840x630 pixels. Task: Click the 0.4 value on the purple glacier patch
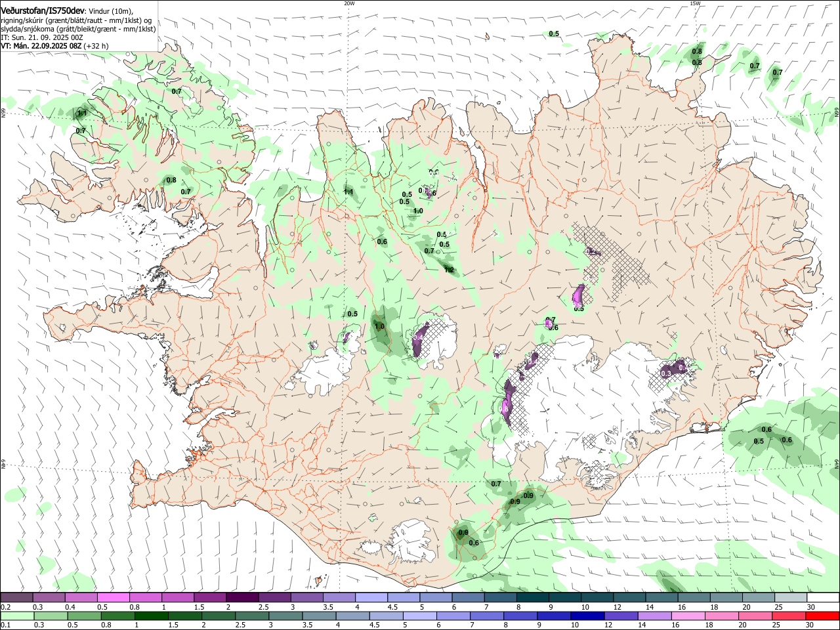click(419, 337)
